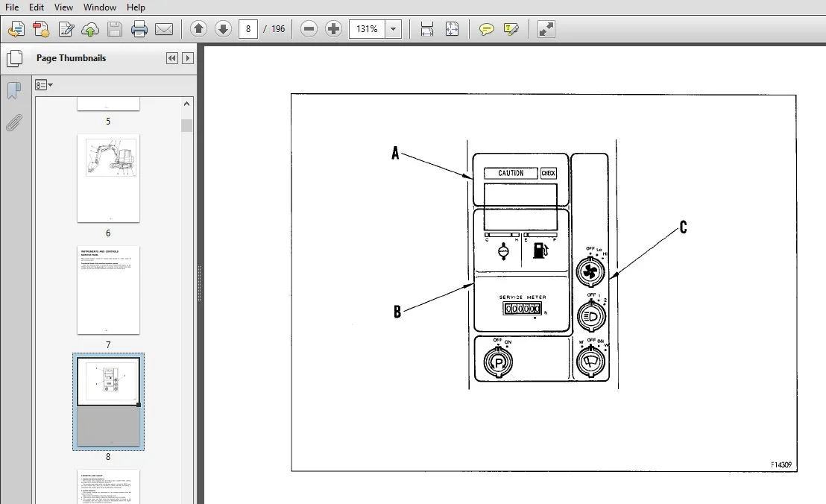Switch to read mode expand icon
Viewport: 826px width, 504px height.
tap(546, 29)
